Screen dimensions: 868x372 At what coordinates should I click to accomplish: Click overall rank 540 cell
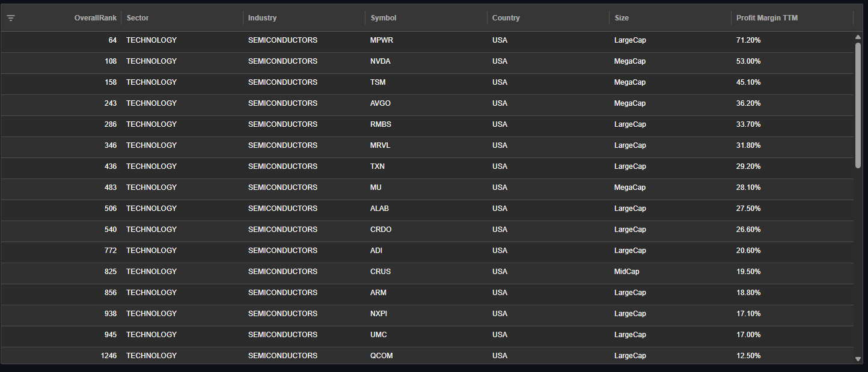(x=111, y=230)
